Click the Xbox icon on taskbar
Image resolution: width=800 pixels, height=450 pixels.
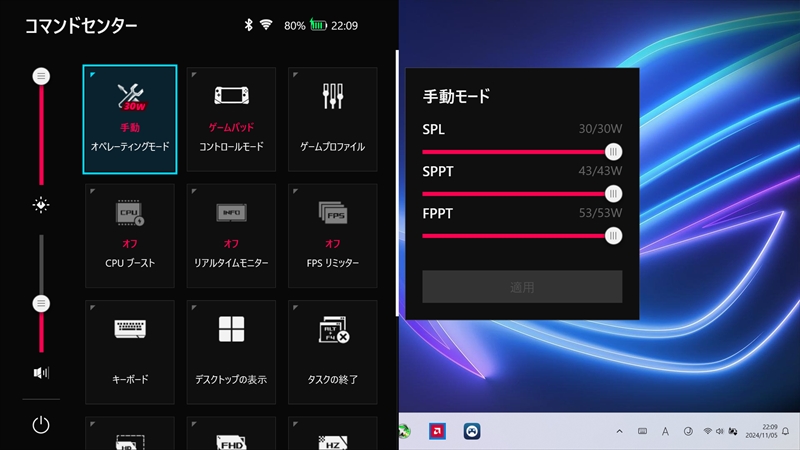[x=404, y=432]
